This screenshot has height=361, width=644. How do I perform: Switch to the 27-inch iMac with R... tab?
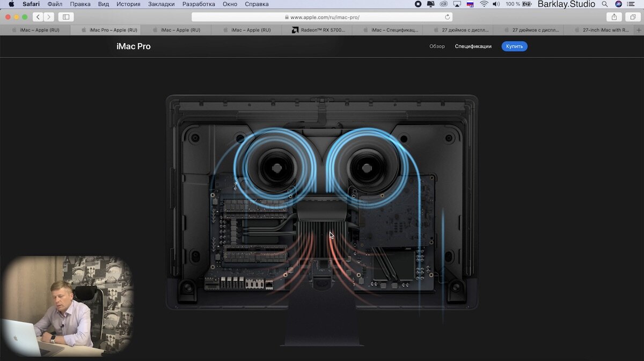[x=599, y=30]
